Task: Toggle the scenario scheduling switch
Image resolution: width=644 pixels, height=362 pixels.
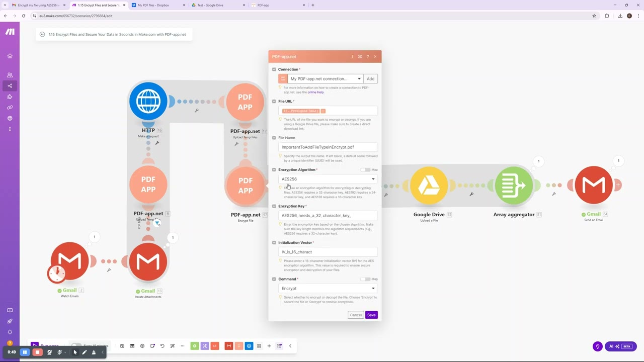Action: pos(76,346)
